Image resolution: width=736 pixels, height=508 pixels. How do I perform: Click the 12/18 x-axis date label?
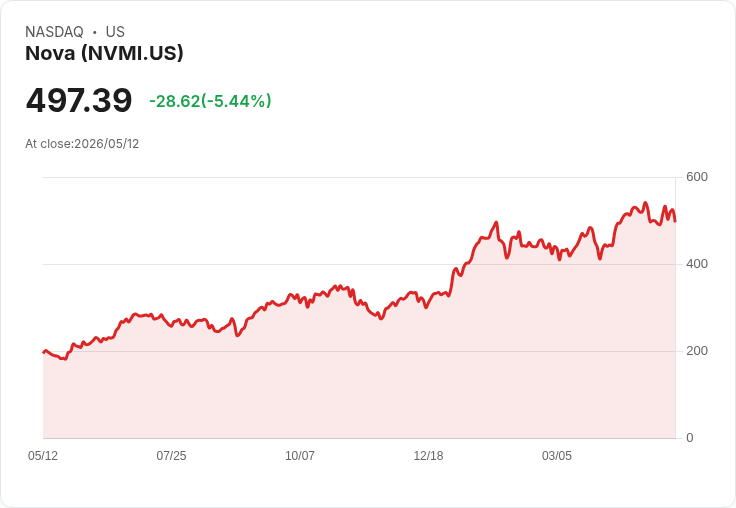point(428,456)
